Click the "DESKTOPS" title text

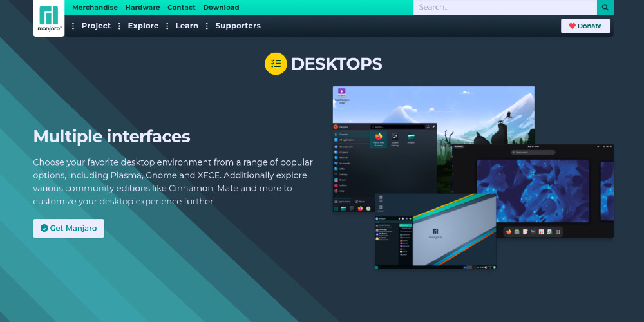(x=336, y=64)
